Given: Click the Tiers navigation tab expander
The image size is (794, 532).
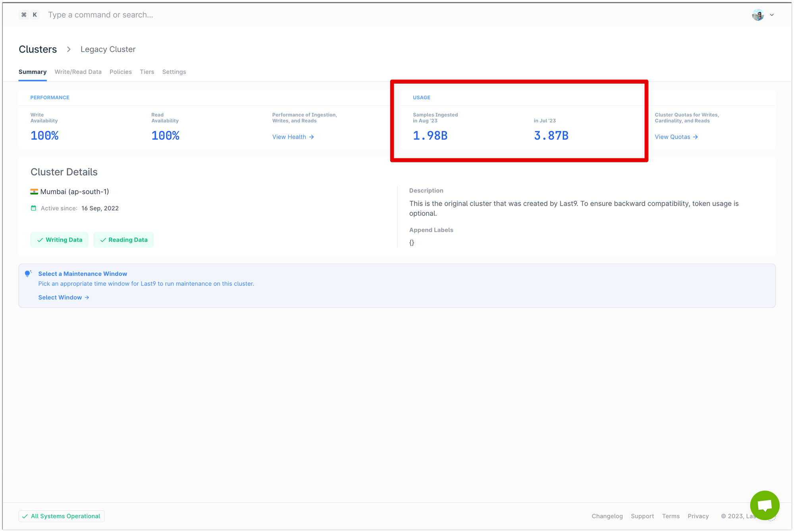Looking at the screenshot, I should [146, 72].
